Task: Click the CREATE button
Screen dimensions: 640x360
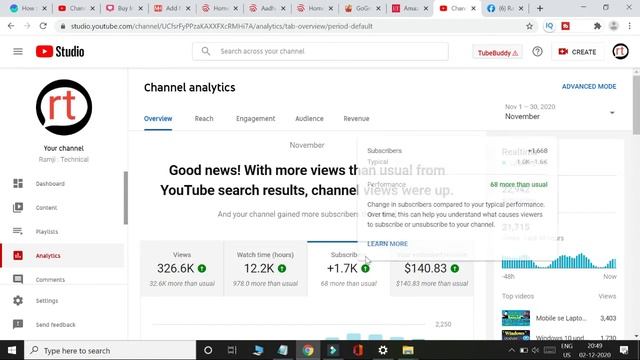Action: [x=577, y=52]
